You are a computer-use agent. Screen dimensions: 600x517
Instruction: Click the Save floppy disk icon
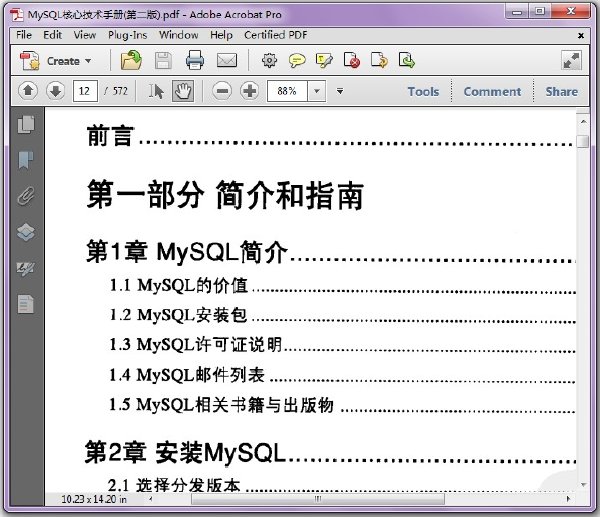tap(163, 60)
